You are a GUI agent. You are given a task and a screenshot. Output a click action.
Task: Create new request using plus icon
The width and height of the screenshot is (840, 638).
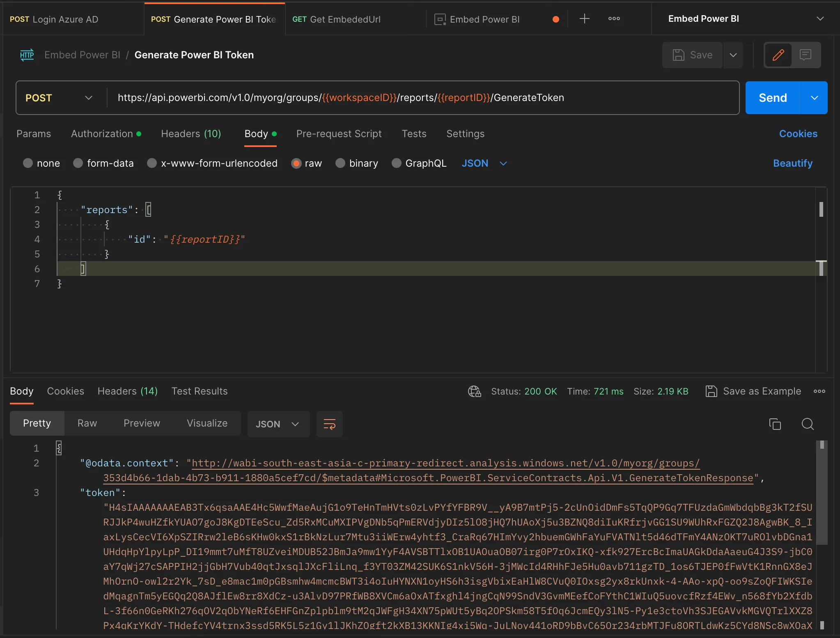[x=584, y=18]
